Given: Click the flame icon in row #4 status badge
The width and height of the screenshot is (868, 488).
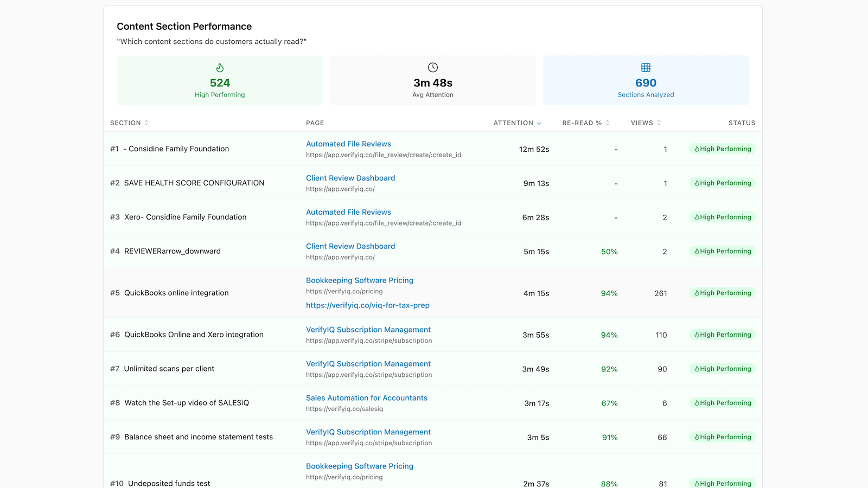Looking at the screenshot, I should point(697,251).
